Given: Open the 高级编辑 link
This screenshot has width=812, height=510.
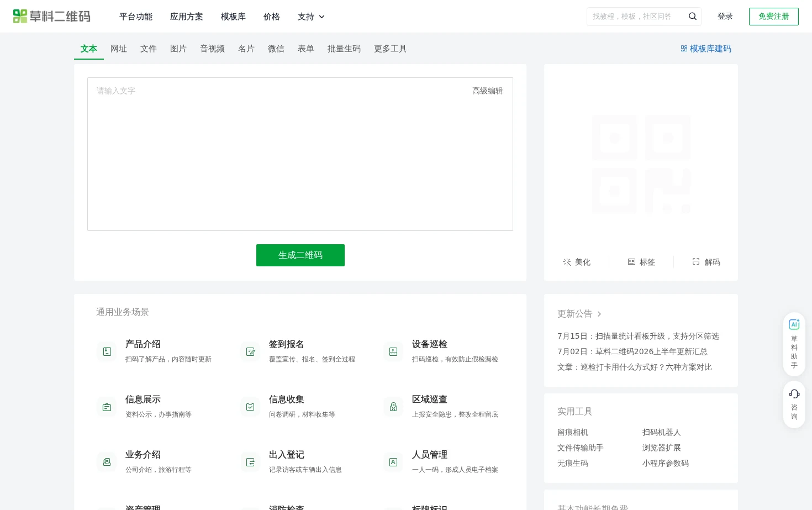Looking at the screenshot, I should point(488,91).
